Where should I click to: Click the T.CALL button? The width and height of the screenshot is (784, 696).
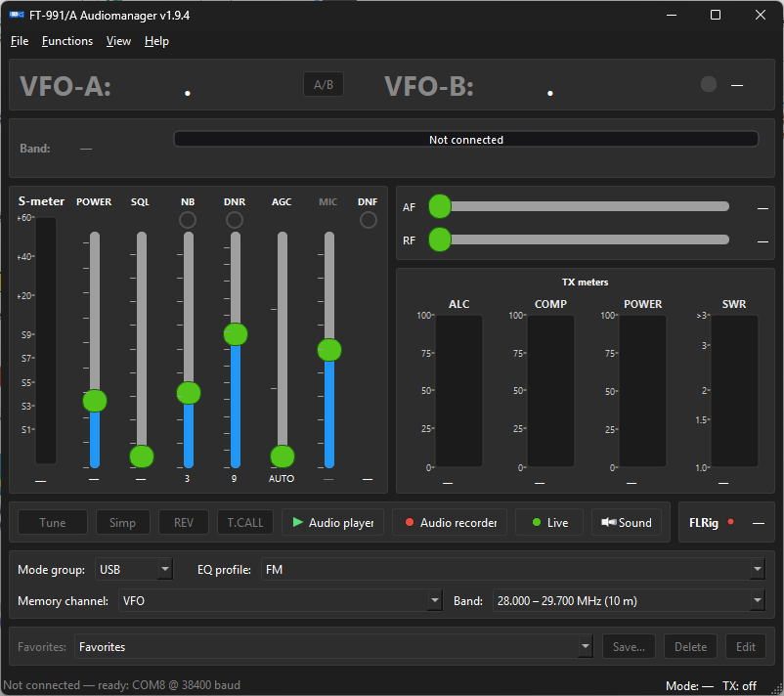point(245,523)
